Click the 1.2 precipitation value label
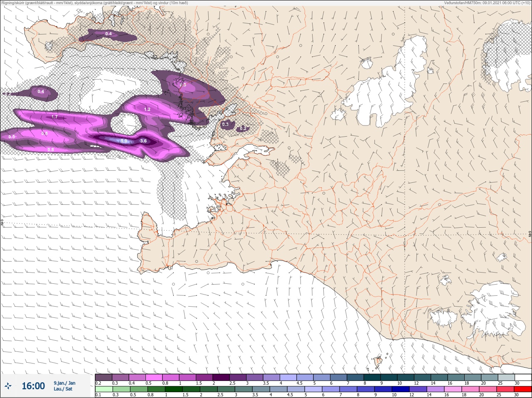The height and width of the screenshot is (398, 532). tap(147, 110)
